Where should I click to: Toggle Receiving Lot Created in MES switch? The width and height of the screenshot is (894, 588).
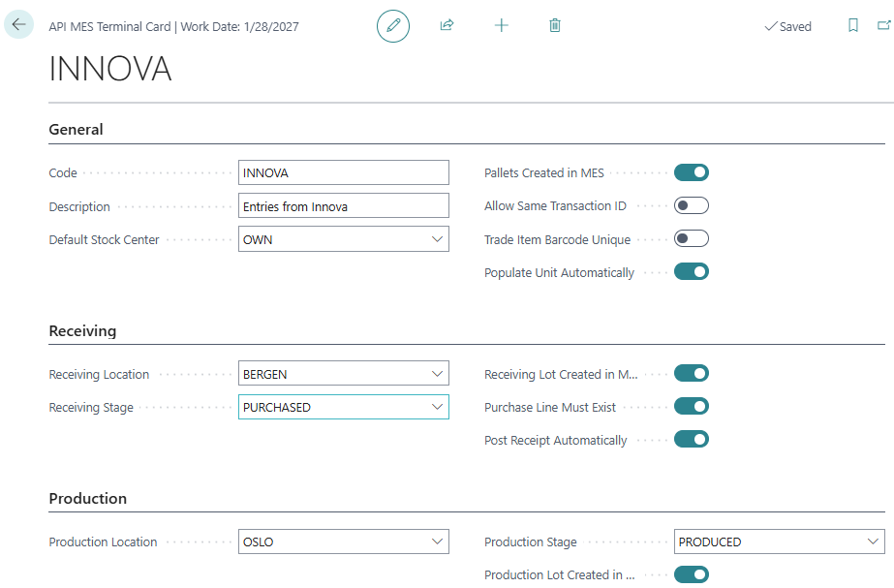[691, 373]
